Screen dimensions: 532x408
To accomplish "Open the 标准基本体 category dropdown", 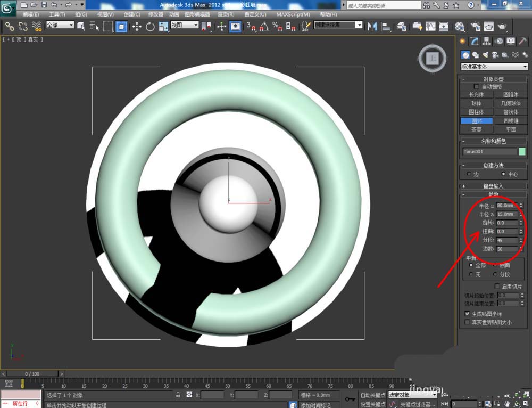I will (494, 67).
